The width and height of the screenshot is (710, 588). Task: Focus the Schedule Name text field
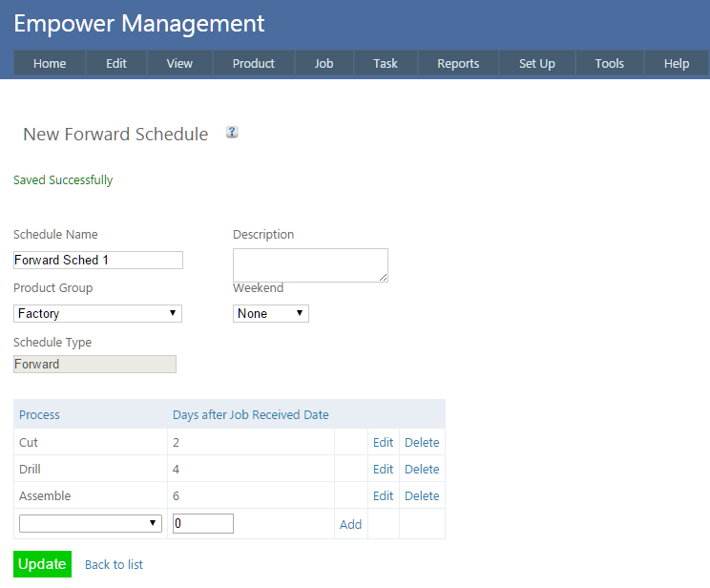point(97,260)
